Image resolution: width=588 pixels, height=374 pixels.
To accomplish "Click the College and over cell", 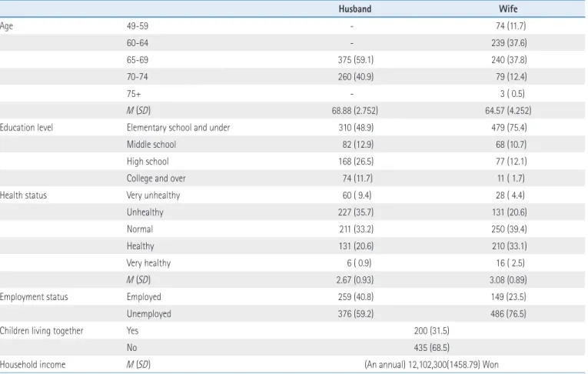I will (x=156, y=178).
